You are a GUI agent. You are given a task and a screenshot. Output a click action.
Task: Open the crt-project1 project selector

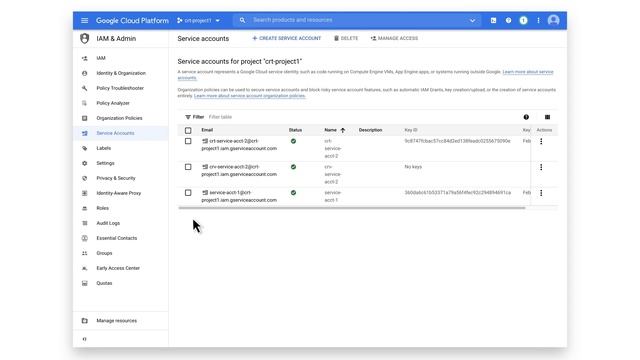point(198,20)
